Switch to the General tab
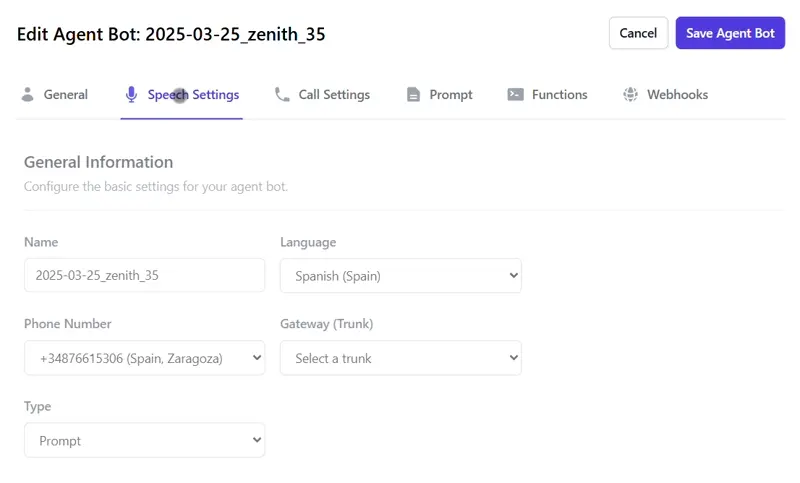The width and height of the screenshot is (800, 483). click(x=65, y=95)
